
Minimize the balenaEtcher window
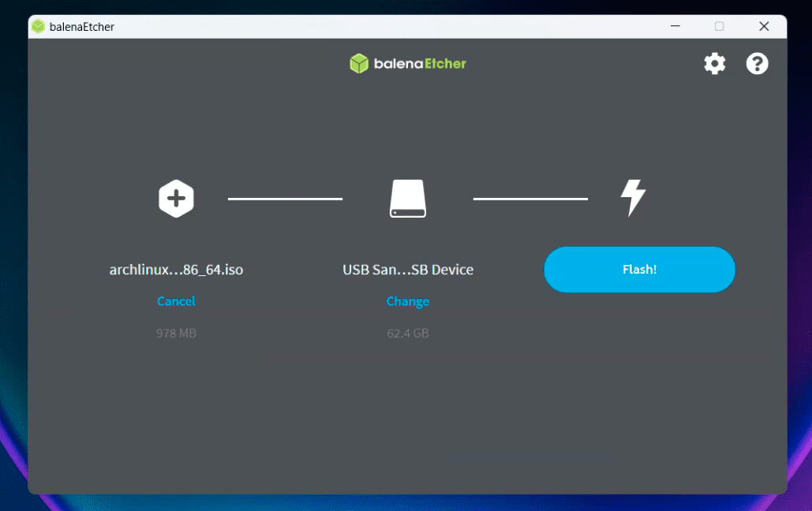point(675,26)
